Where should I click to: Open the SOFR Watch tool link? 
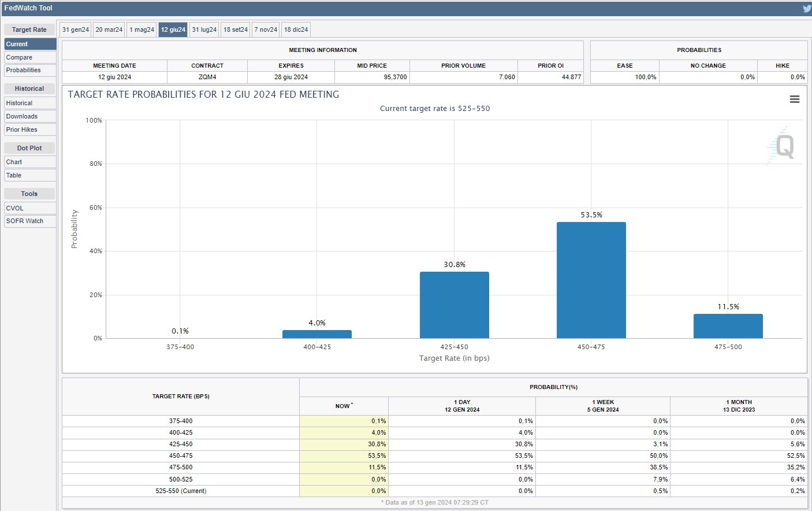click(x=30, y=221)
